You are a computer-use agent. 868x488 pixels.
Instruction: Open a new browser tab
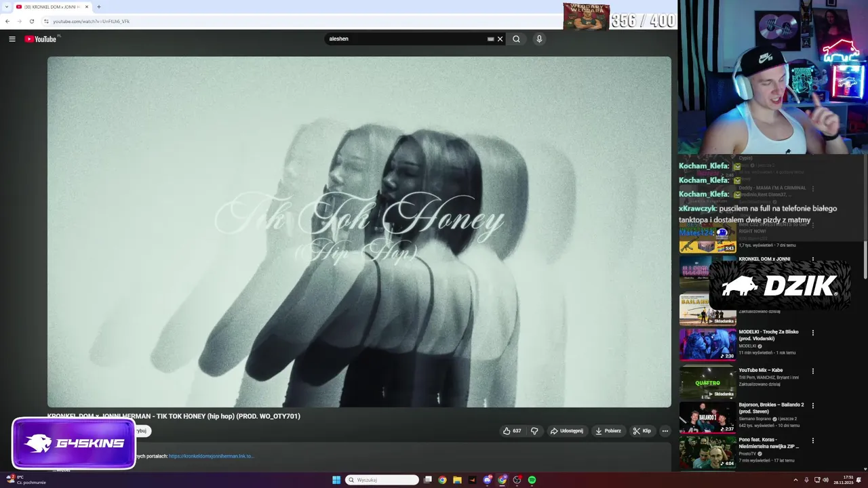pos(99,7)
